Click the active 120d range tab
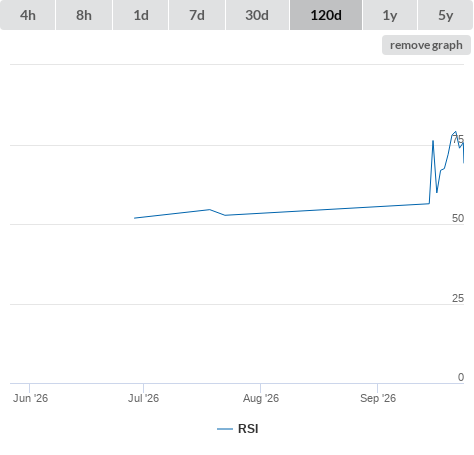This screenshot has width=474, height=455. click(326, 15)
